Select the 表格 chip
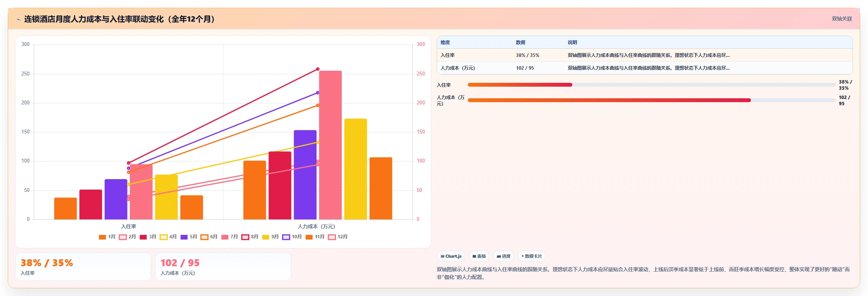Viewport: 868px width, 296px height. 479,256
